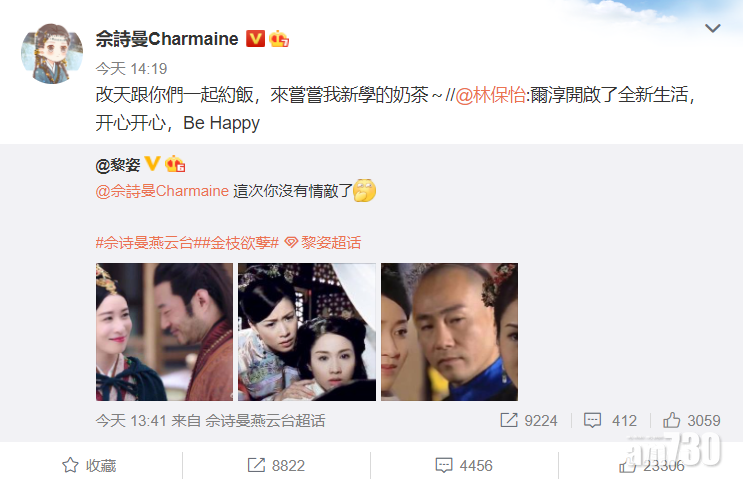The height and width of the screenshot is (486, 743).
Task: View the third photo with bald man
Action: (x=449, y=332)
